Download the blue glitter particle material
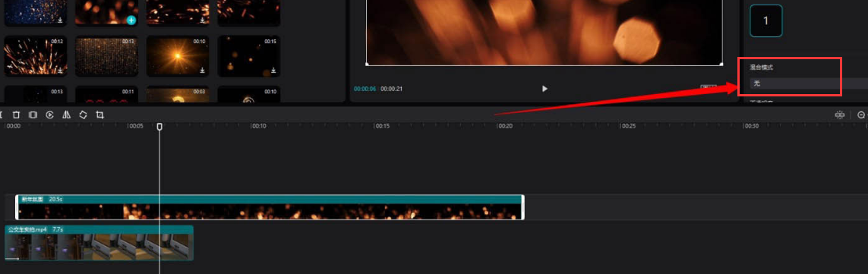This screenshot has height=274, width=868. tap(60, 20)
